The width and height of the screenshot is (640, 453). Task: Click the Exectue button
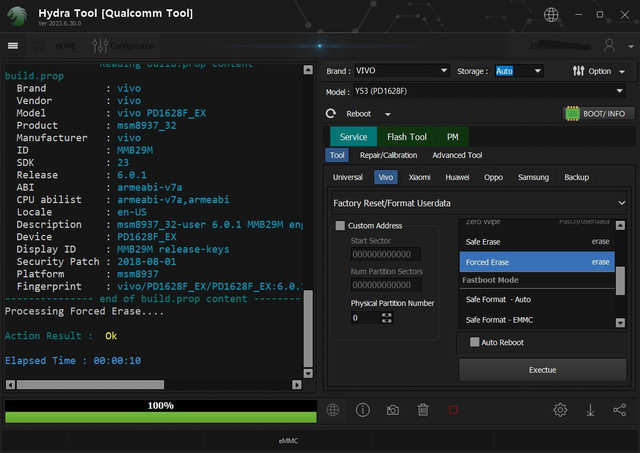coord(542,370)
